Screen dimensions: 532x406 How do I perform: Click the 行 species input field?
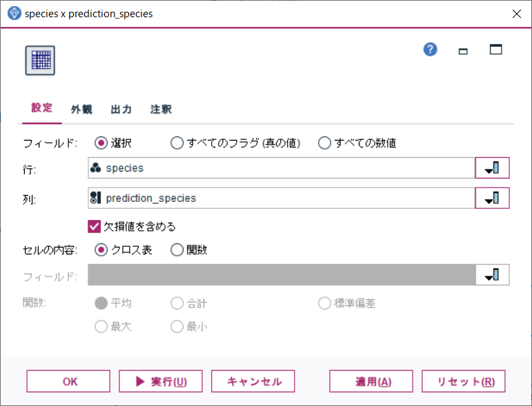click(x=282, y=168)
